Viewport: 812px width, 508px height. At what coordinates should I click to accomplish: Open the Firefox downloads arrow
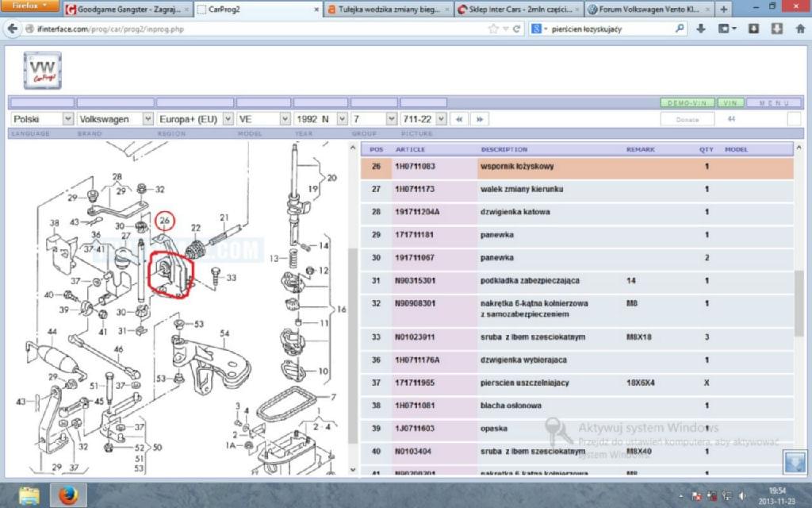click(x=701, y=29)
